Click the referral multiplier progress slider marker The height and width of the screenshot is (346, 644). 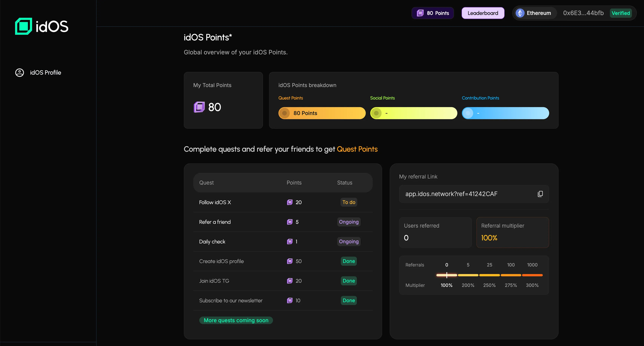(x=446, y=275)
